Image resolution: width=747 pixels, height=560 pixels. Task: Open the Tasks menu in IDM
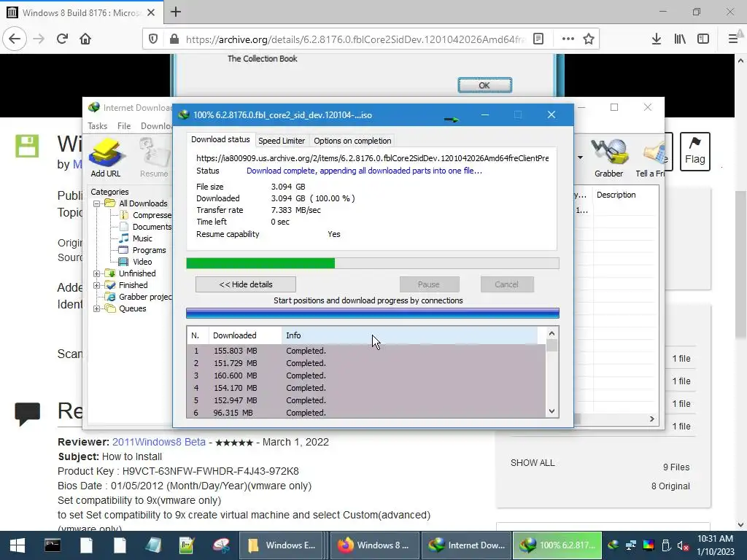[97, 125]
